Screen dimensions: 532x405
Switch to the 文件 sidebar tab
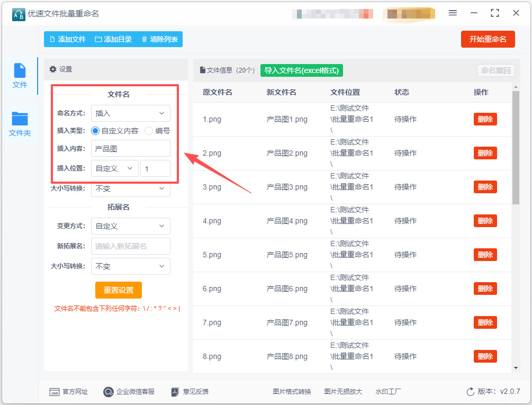20,76
